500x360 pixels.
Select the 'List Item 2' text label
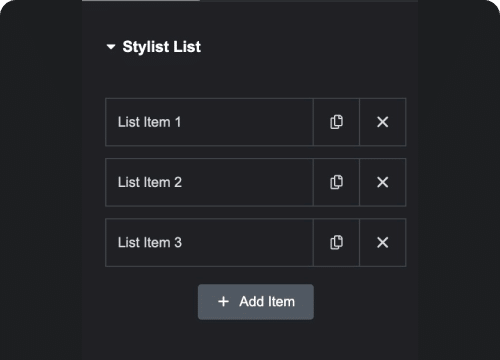point(150,182)
